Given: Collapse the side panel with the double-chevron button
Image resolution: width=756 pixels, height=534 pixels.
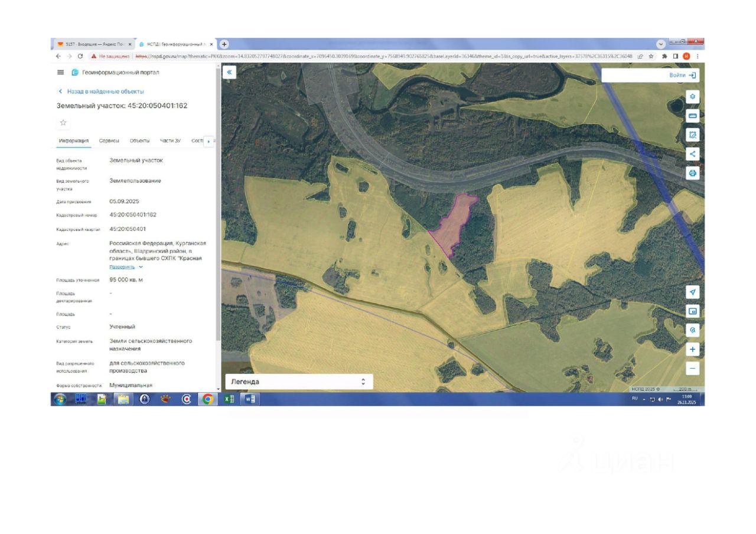Looking at the screenshot, I should tap(229, 72).
